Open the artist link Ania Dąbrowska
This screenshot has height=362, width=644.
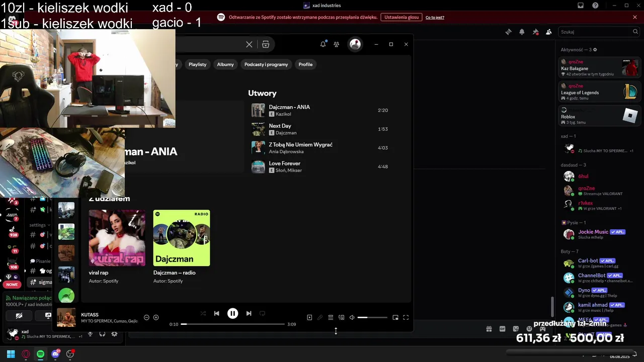pyautogui.click(x=286, y=152)
